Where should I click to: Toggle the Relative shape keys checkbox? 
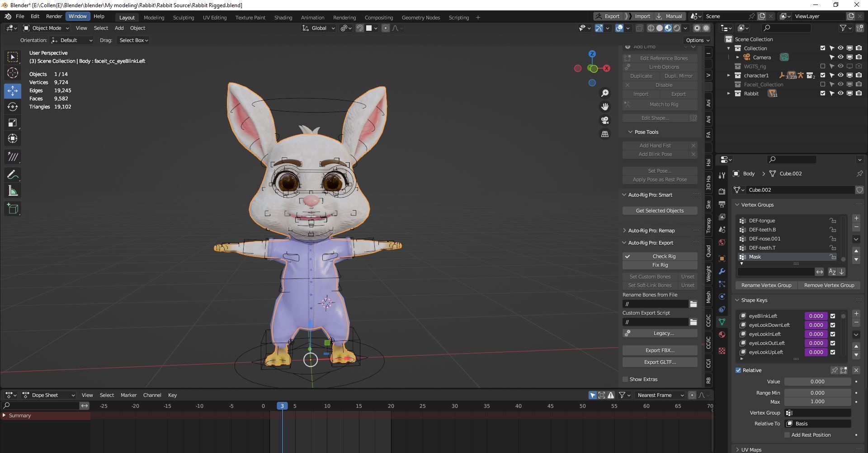point(738,370)
